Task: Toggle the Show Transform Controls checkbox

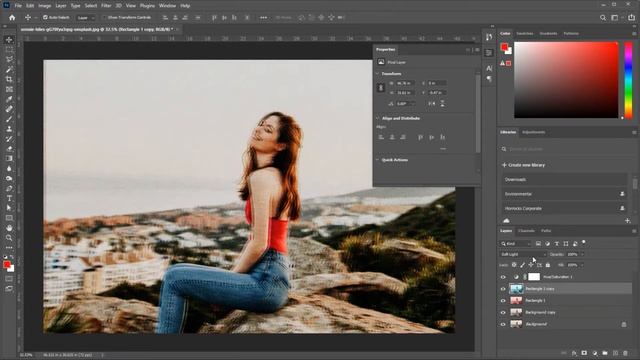Action: 104,18
